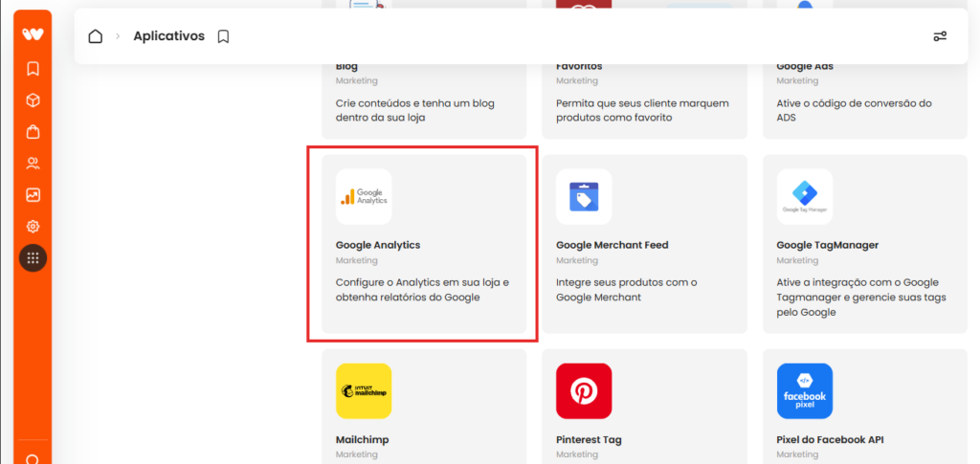
Task: Click the Pinterest logo
Action: 584,391
